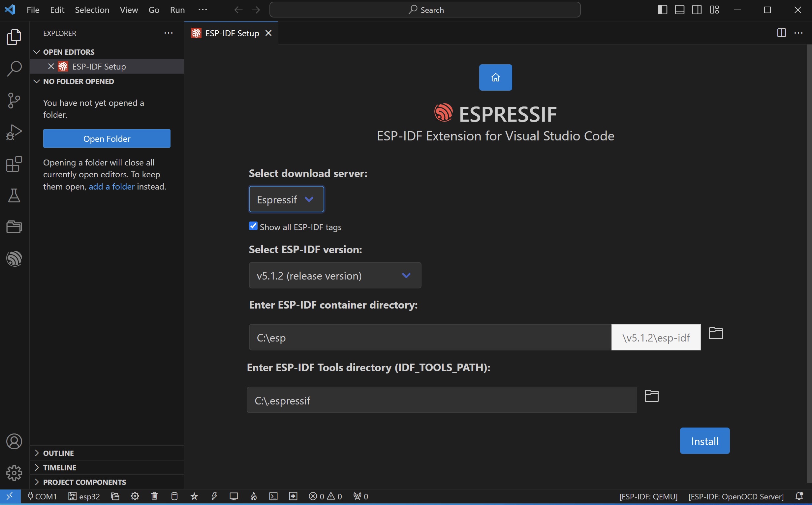
Task: Click the build project cylinder icon
Action: [174, 496]
